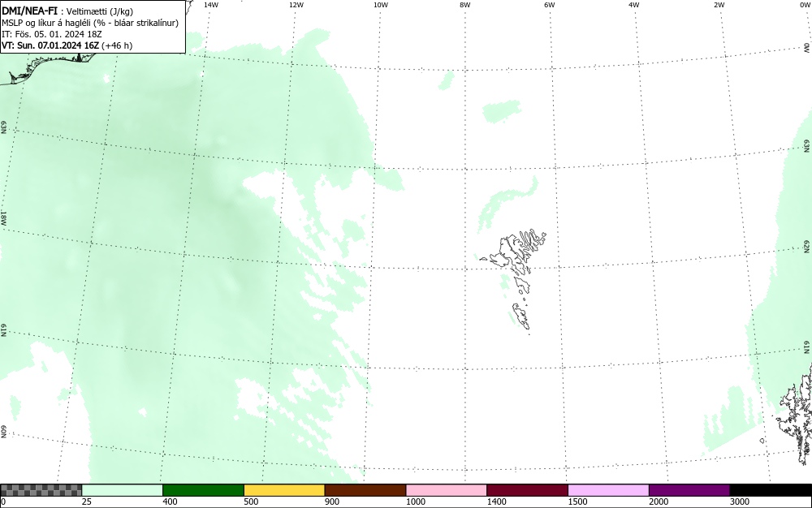Select the 'VT: Sun. 07.01.2024 16Z' line
This screenshot has height=508, width=812.
click(67, 45)
